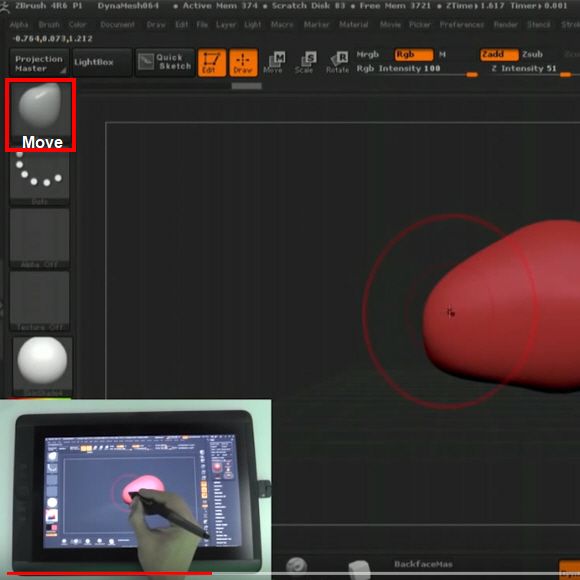Click the cube icon beside BackfaceMask
The height and width of the screenshot is (580, 580).
360,569
